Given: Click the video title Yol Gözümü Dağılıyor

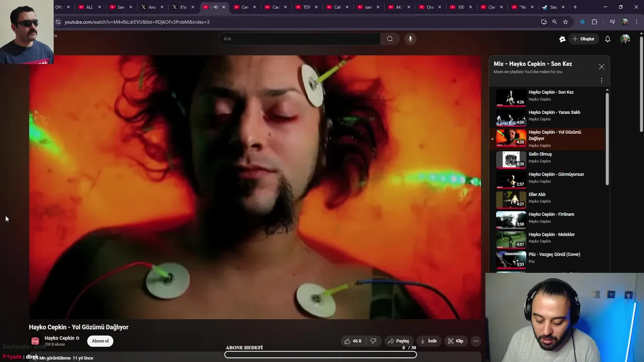Looking at the screenshot, I should (78, 327).
